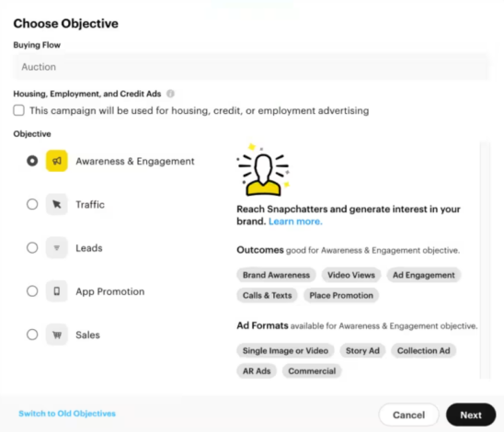The height and width of the screenshot is (432, 504).
Task: Click the info icon beside Housing, Employment
Action: coord(170,94)
